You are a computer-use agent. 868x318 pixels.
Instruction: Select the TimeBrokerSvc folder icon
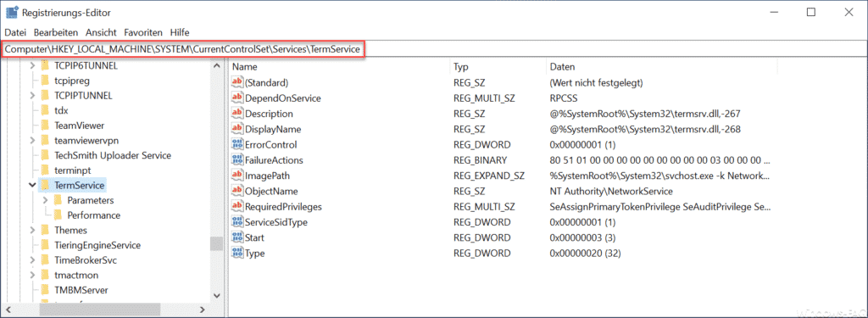[45, 259]
